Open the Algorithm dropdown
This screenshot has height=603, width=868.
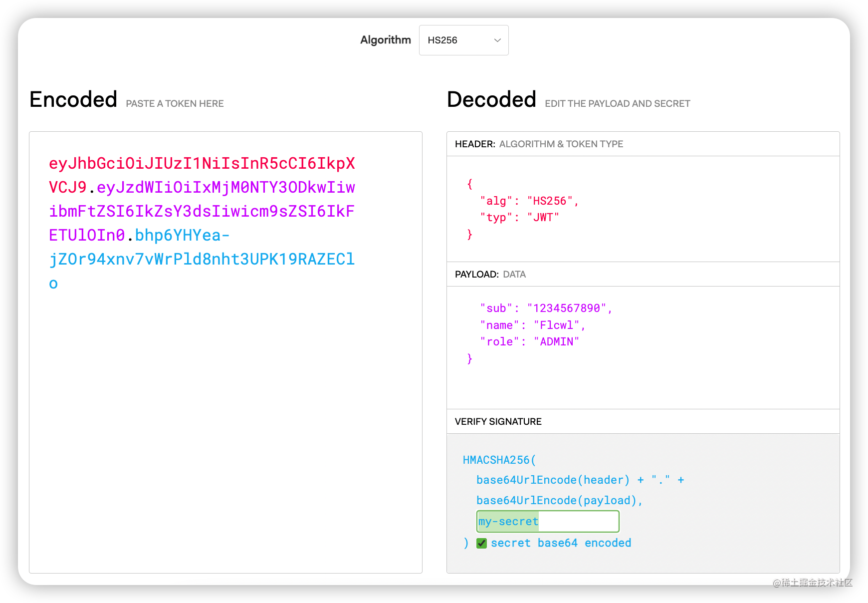pyautogui.click(x=463, y=40)
